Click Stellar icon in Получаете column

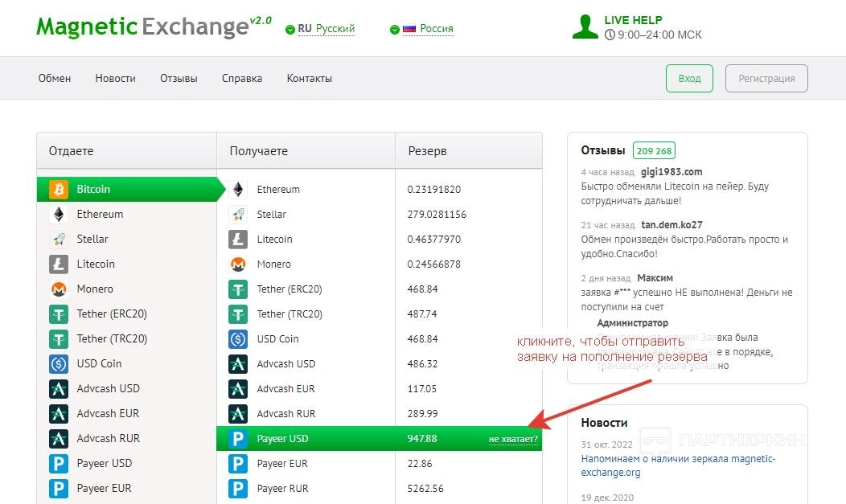click(x=238, y=214)
